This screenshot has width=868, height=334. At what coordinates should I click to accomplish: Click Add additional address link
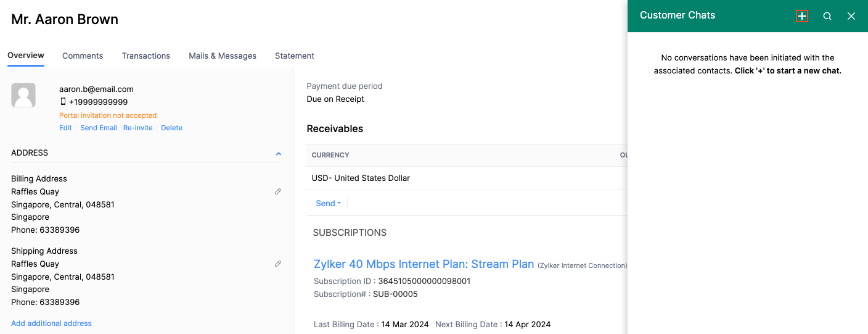[51, 323]
